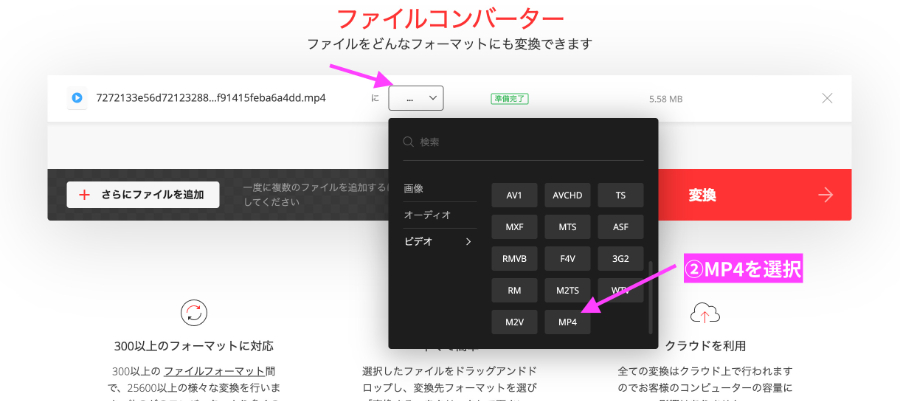900x401 pixels.
Task: Choose the AVCHD format option
Action: coord(567,194)
